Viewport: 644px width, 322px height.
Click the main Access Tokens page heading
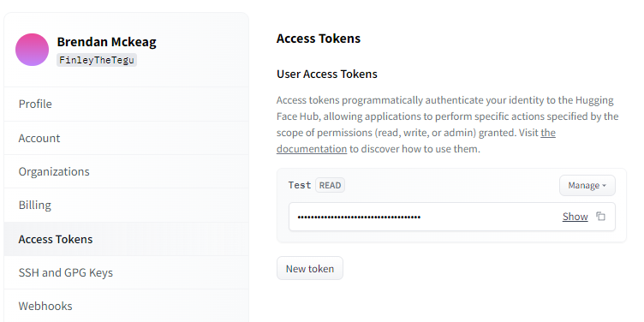tap(319, 39)
